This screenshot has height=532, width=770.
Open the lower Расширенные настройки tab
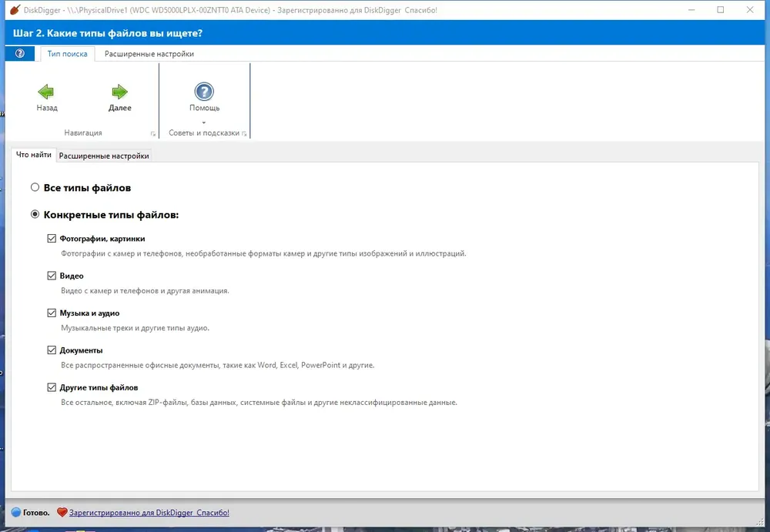(104, 156)
